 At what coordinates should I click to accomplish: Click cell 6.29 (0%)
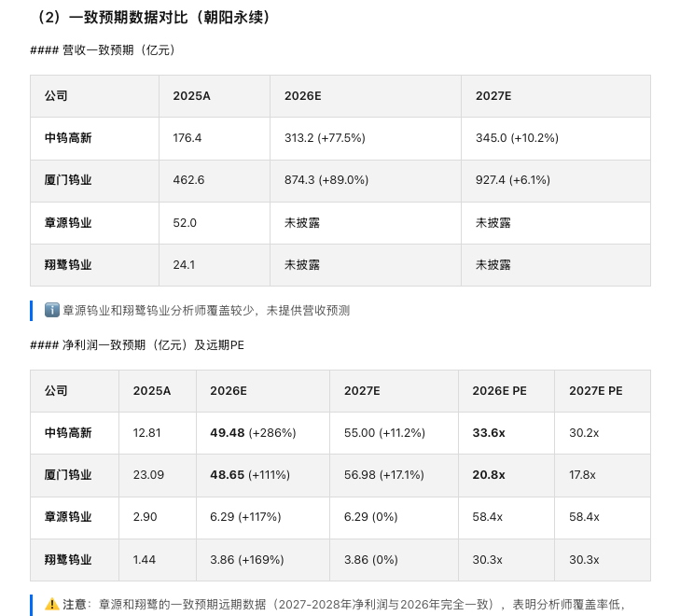pos(371,517)
